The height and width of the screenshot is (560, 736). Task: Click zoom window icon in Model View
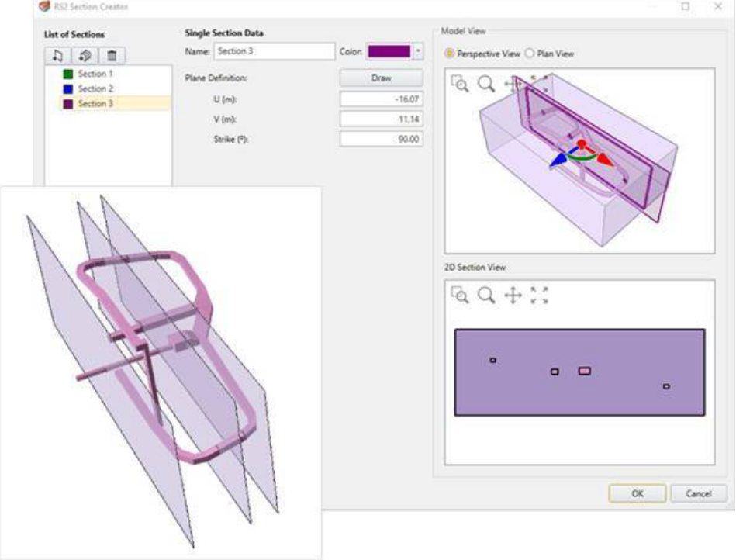click(460, 84)
